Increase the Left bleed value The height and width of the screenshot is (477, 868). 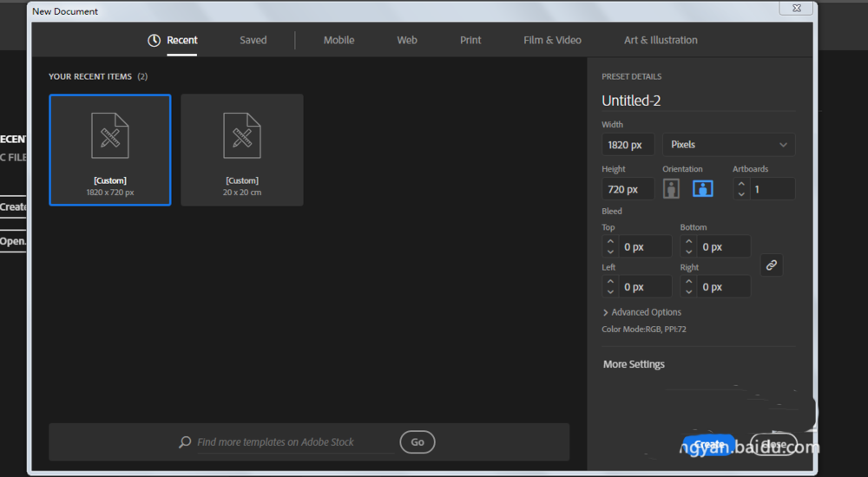coord(610,282)
